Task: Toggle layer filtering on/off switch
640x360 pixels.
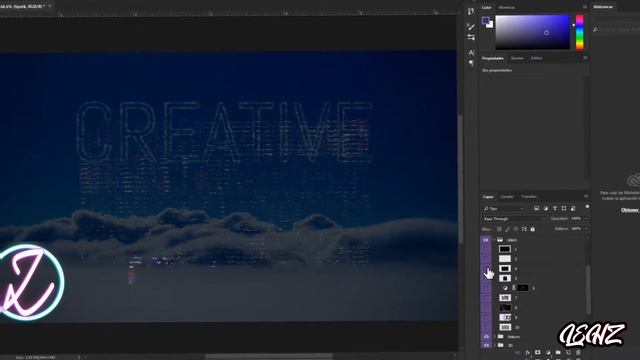Action: click(x=587, y=207)
